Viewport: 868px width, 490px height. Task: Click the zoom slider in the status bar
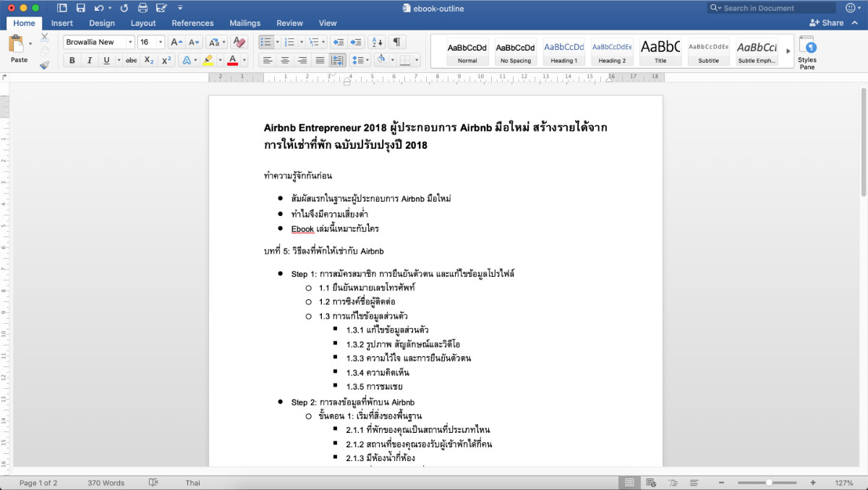point(769,483)
